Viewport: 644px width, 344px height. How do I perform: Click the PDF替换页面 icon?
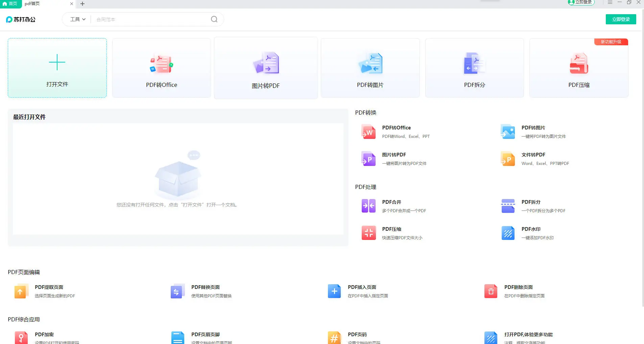pyautogui.click(x=177, y=291)
